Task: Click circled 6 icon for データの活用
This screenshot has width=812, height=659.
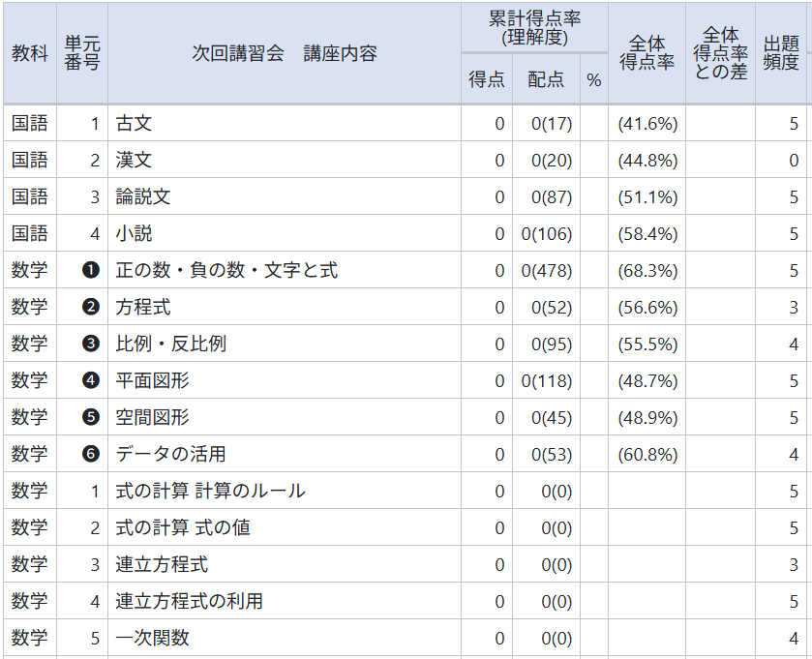Action: click(91, 455)
